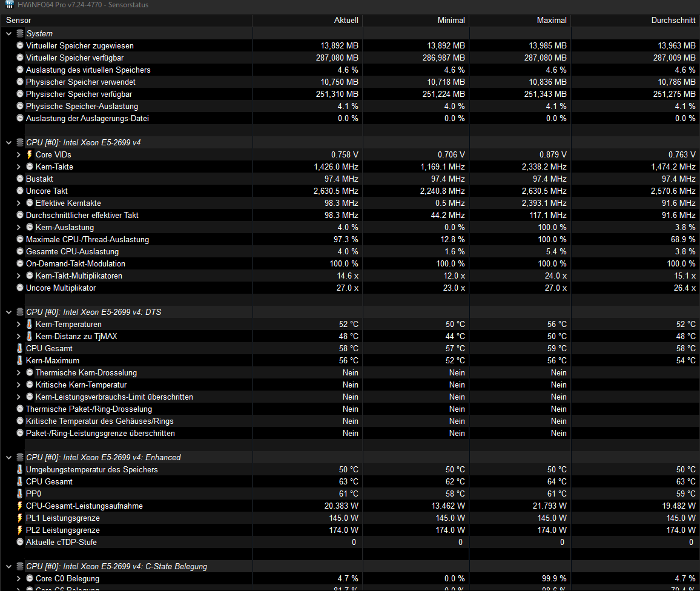Click the thermometer icon of CPU Gesamt in DTS group
Image resolution: width=700 pixels, height=591 pixels.
19,348
